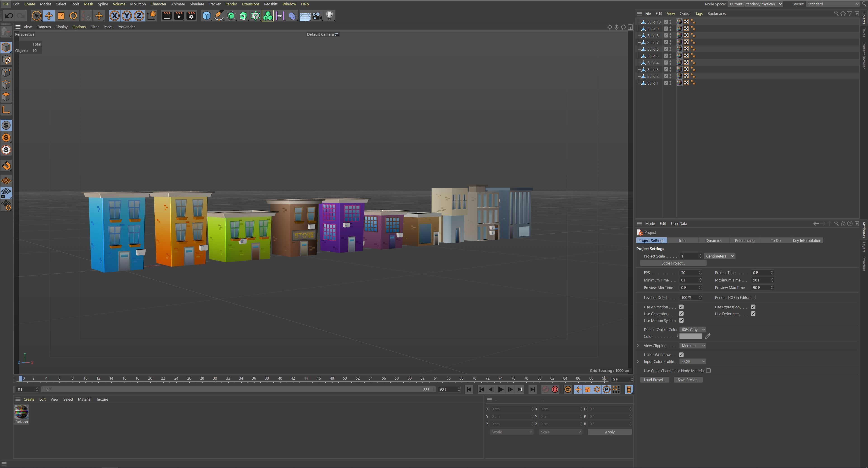
Task: Open the Node Space dropdown
Action: (x=755, y=4)
